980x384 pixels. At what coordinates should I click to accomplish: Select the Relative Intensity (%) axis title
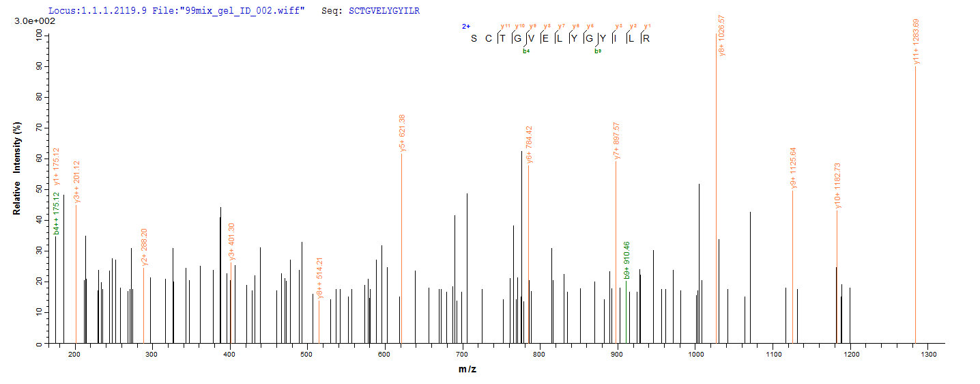[x=17, y=168]
